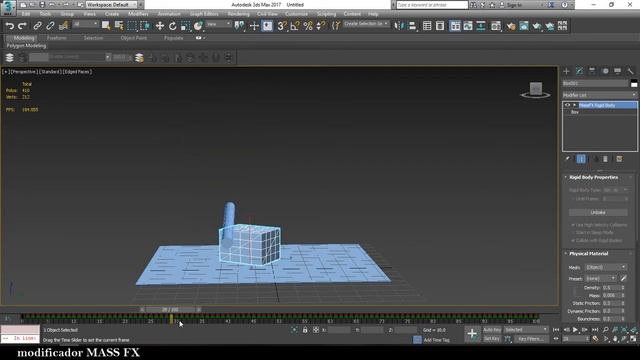
Task: Activate the Select and Scale tool
Action: (185, 26)
